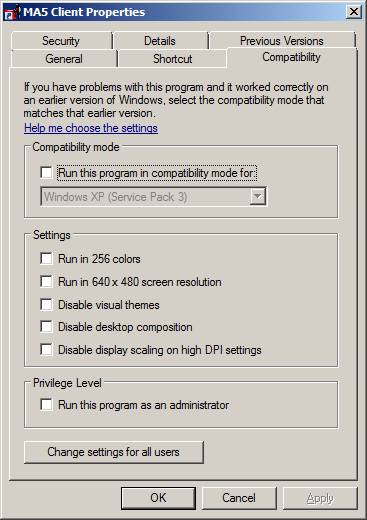Click the compatibility mode combo box field
Screen dimensions: 367x520
(x=153, y=196)
